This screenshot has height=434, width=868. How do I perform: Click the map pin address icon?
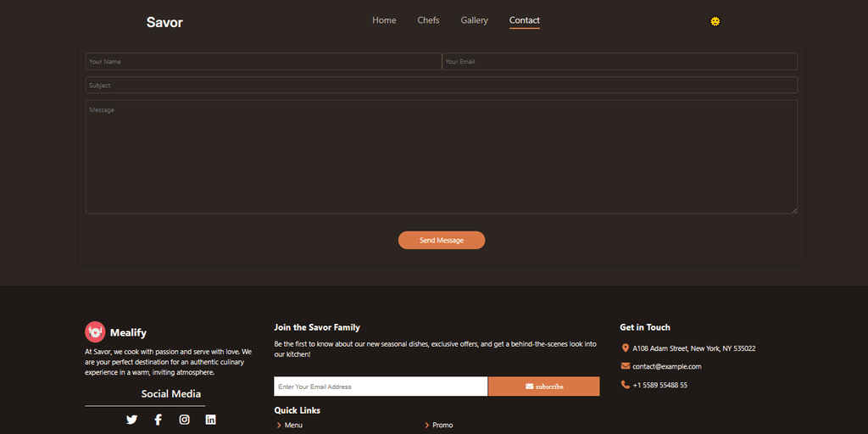click(625, 348)
